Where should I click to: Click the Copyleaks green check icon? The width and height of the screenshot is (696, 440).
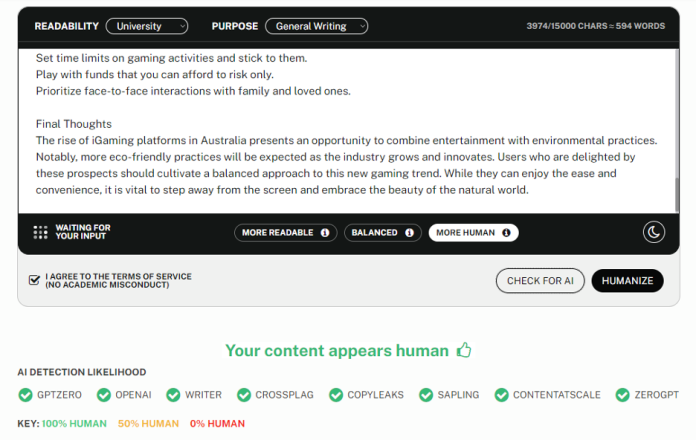point(336,395)
